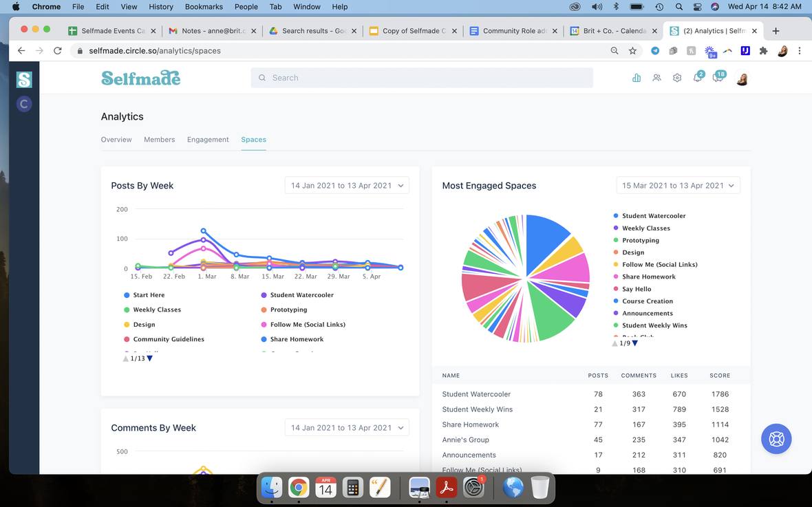
Task: Open a new browser tab
Action: click(x=776, y=31)
